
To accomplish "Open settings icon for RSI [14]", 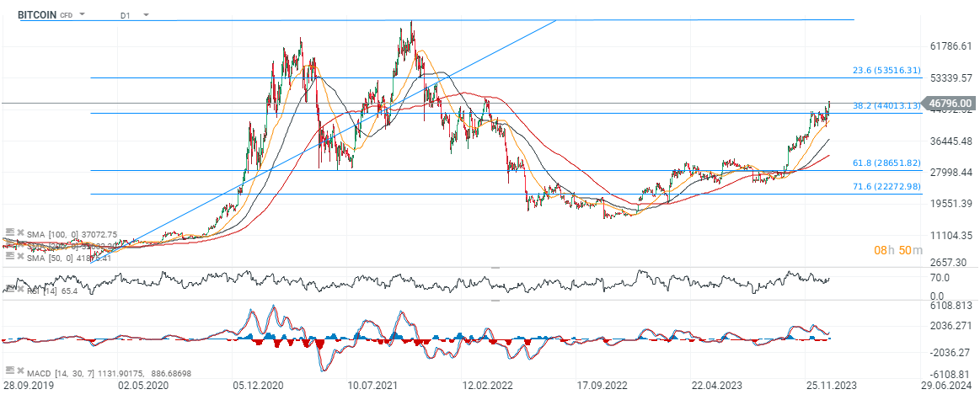I will [8, 288].
